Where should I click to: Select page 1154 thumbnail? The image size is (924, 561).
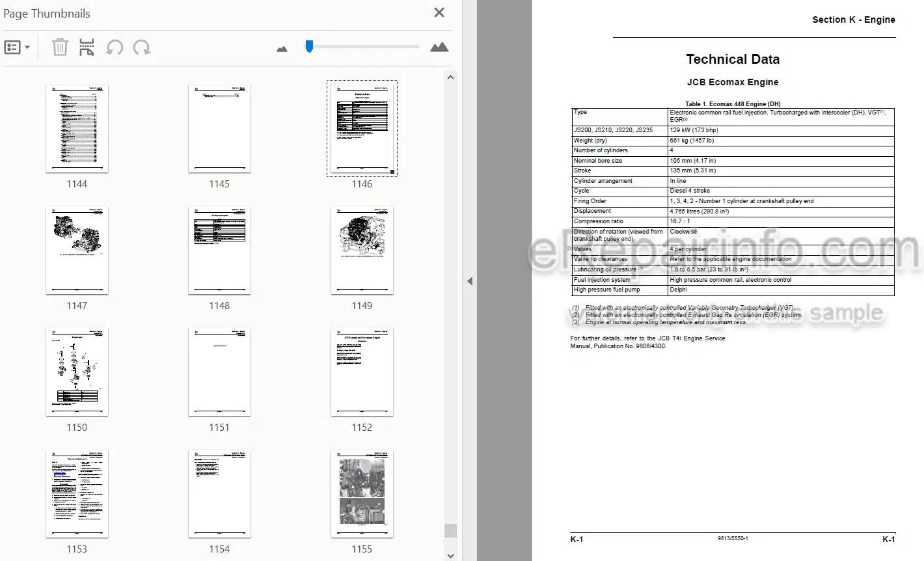point(219,493)
